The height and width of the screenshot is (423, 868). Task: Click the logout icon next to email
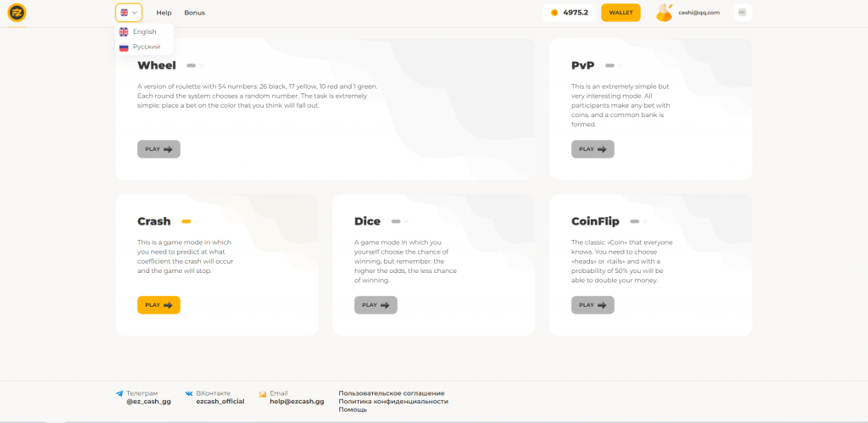[x=742, y=13]
